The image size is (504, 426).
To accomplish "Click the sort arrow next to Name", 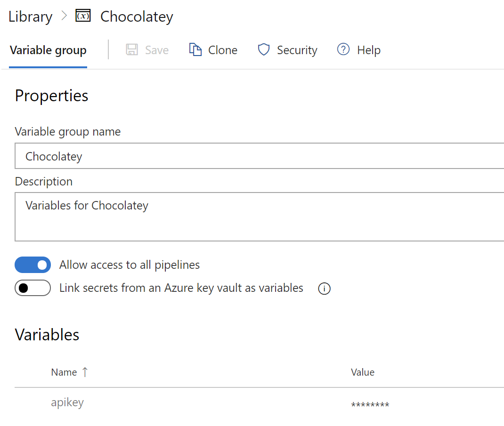I will coord(85,372).
